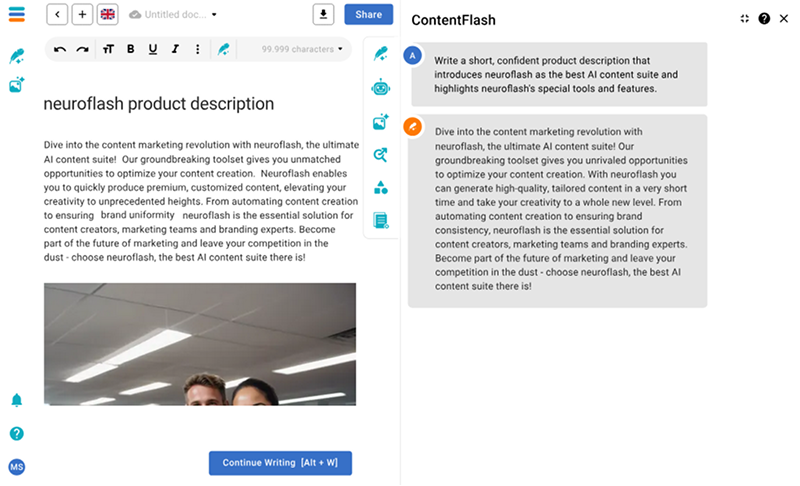Toggle italic formatting
Screen dimensions: 800x486
click(x=175, y=49)
